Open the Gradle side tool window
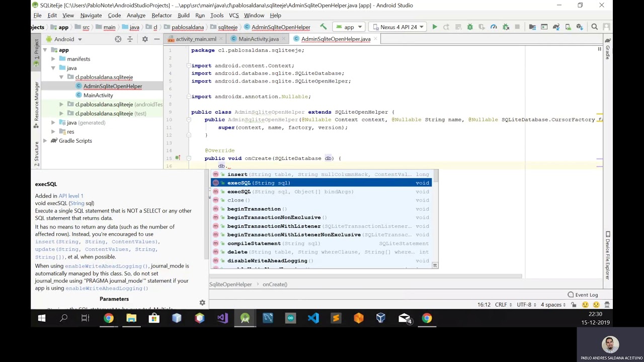Screen dimensions: 644x362 click(608, 49)
